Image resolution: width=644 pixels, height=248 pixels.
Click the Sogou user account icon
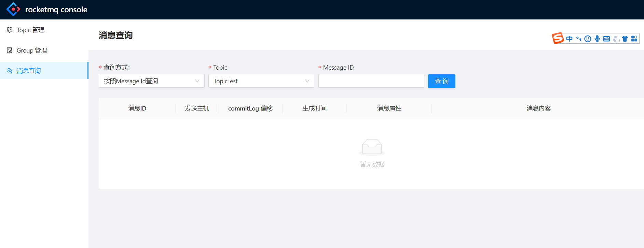pyautogui.click(x=616, y=39)
